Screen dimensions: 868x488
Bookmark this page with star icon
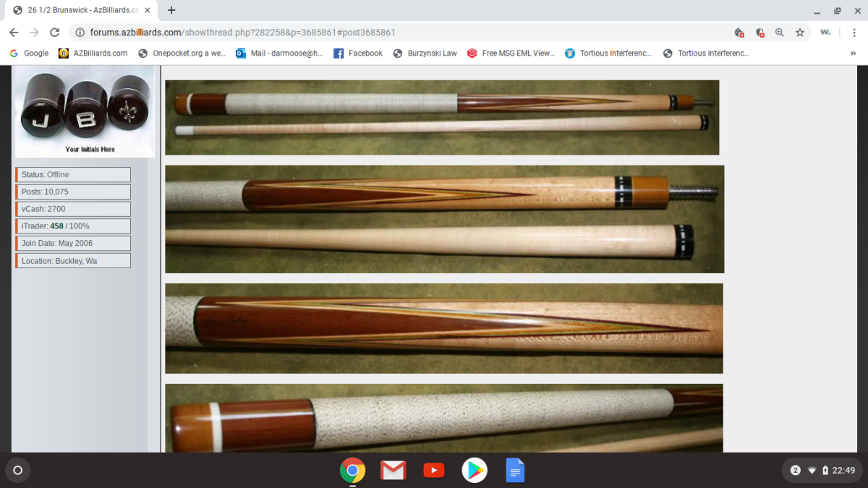click(x=800, y=33)
